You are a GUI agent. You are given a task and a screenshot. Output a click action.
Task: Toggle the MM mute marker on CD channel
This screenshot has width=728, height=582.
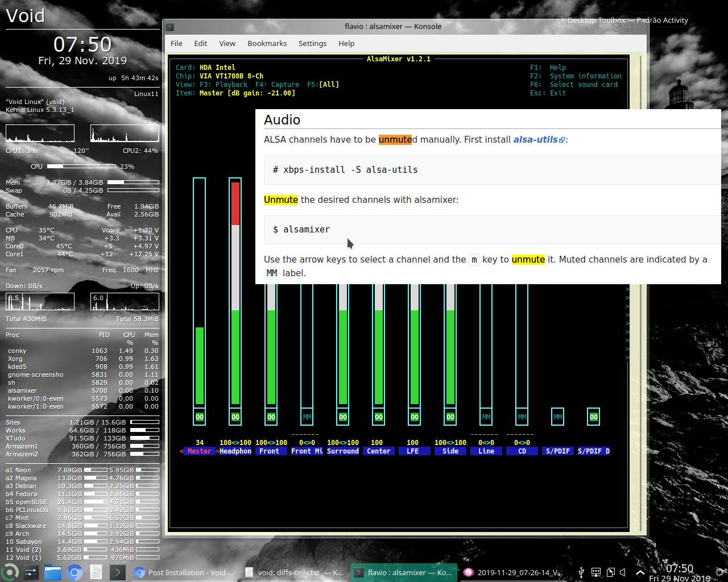tap(522, 417)
